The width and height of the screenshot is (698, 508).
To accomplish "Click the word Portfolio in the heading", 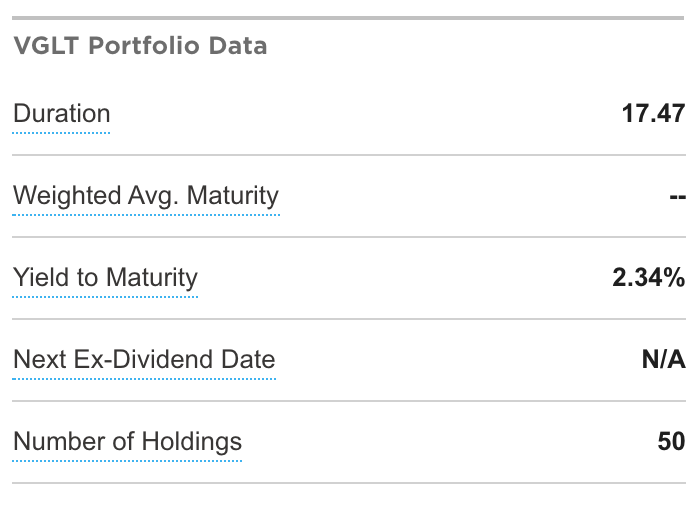I will [x=144, y=46].
